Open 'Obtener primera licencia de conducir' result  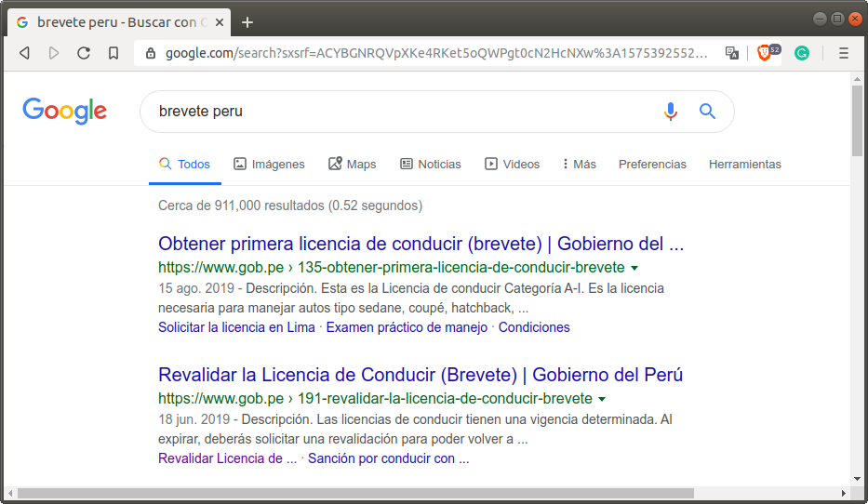click(421, 244)
